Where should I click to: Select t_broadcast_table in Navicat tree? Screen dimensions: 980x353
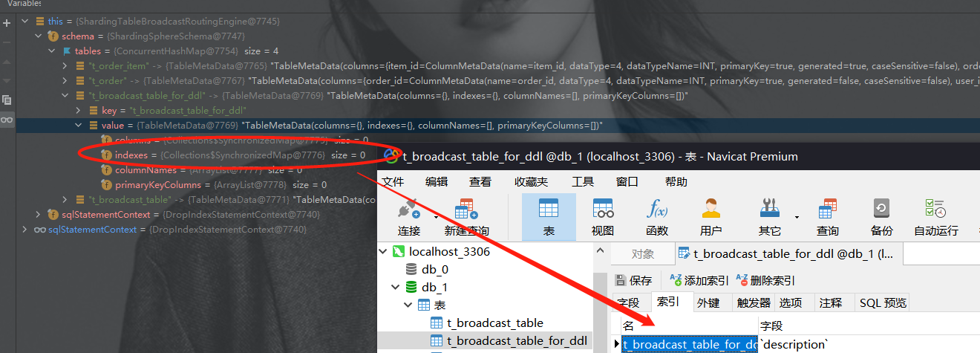(x=494, y=323)
